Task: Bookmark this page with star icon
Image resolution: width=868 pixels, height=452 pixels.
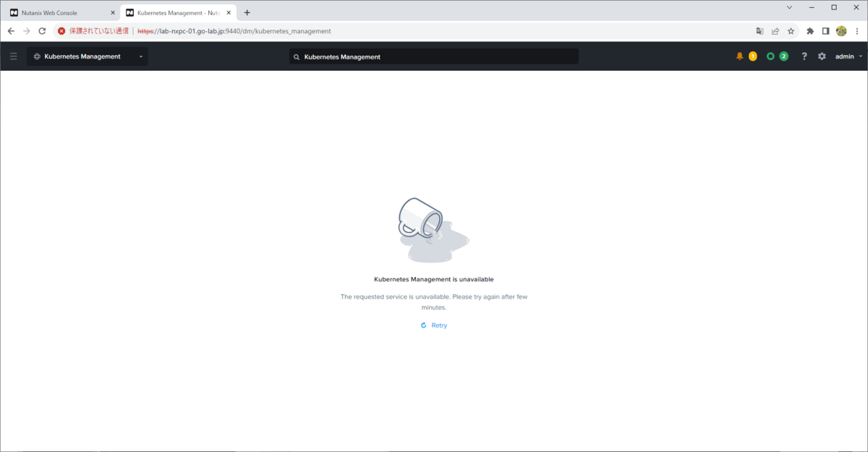Action: pyautogui.click(x=791, y=31)
